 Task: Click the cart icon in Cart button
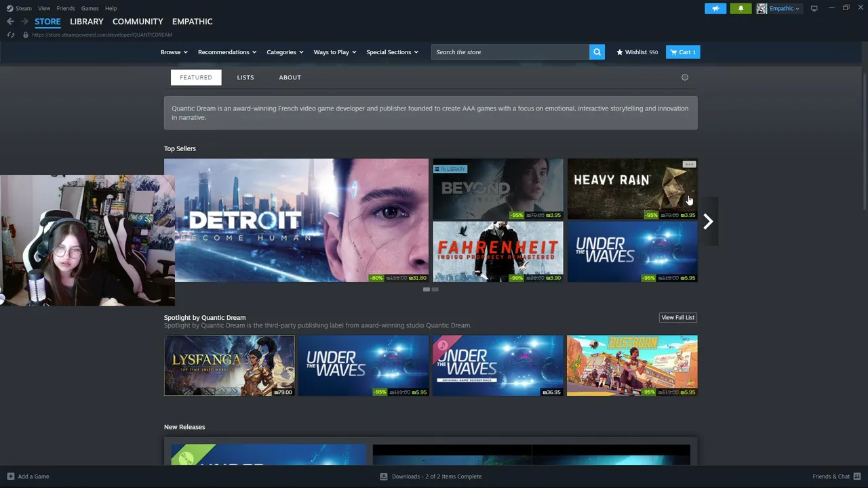tap(673, 52)
